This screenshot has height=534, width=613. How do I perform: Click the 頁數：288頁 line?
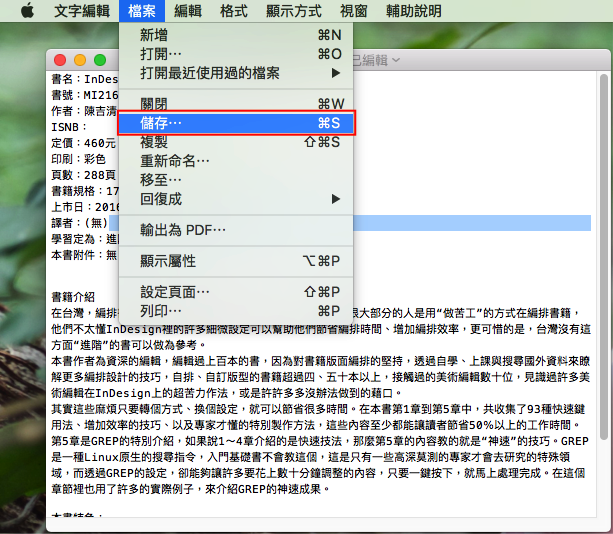(x=84, y=175)
